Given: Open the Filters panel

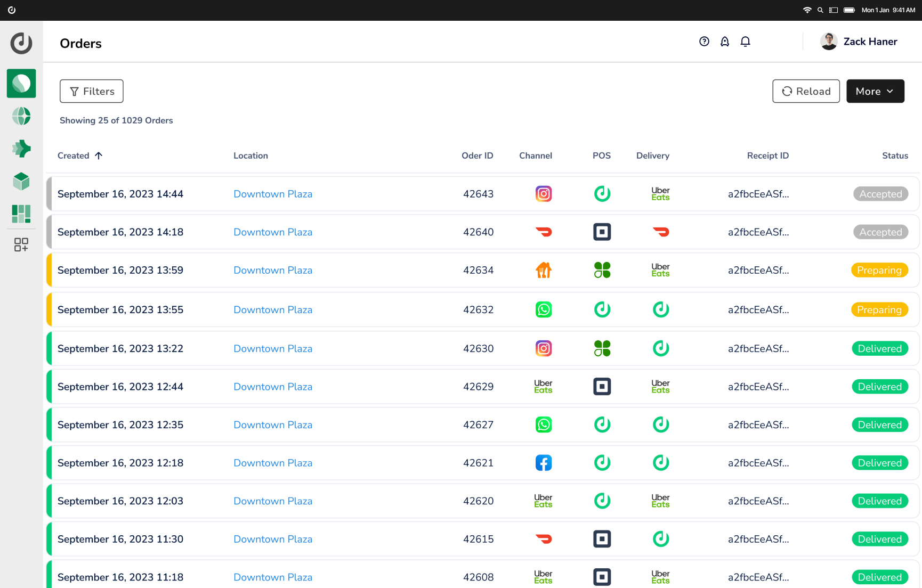Looking at the screenshot, I should coord(92,91).
